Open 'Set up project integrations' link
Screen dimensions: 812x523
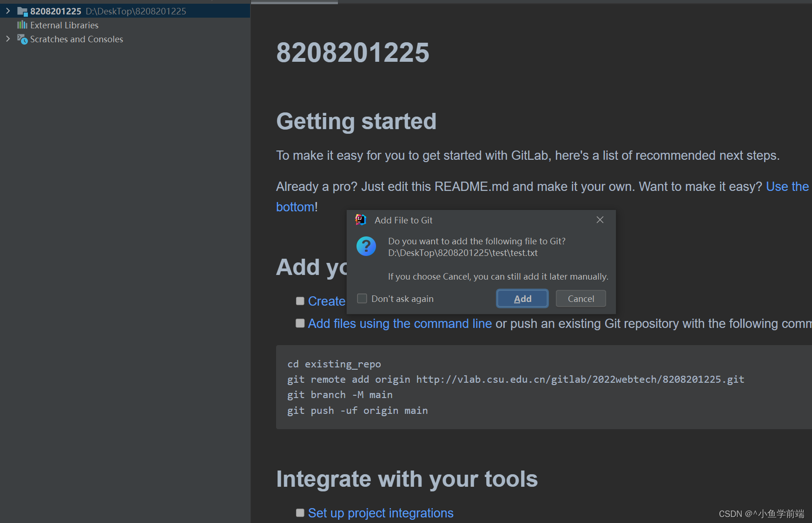click(x=381, y=513)
